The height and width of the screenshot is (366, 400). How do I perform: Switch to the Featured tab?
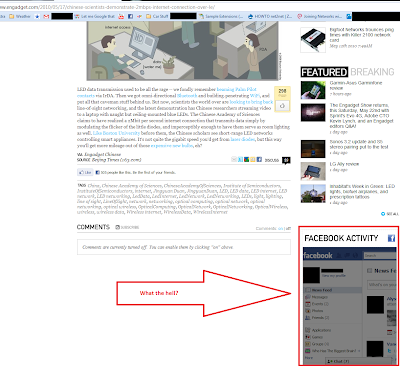pyautogui.click(x=324, y=72)
